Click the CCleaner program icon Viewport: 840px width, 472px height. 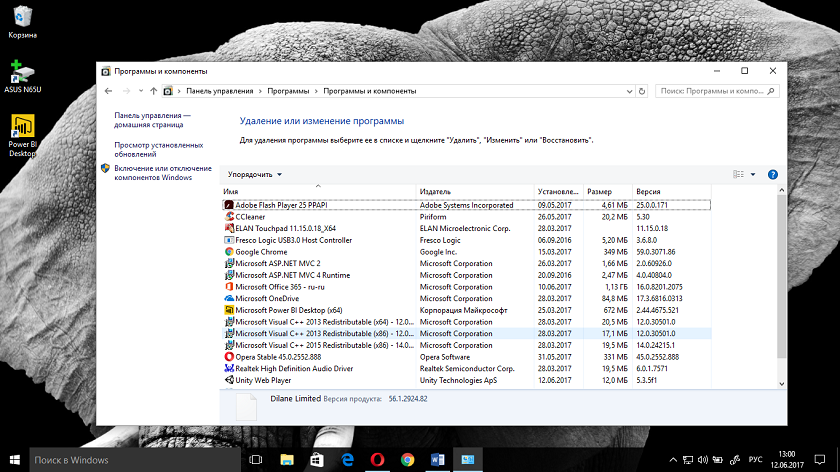(x=229, y=217)
